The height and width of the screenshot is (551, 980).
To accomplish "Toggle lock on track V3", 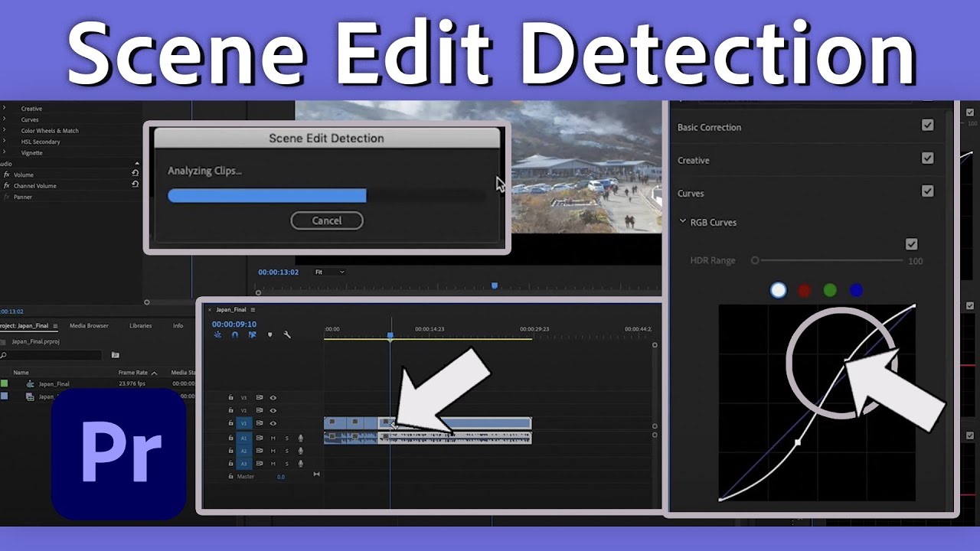I will pos(231,398).
